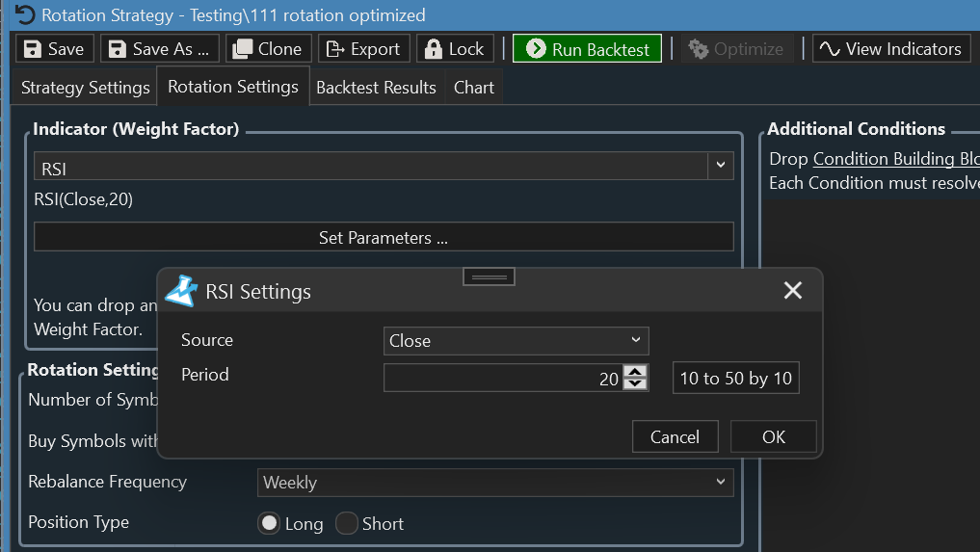Switch to the Chart tab
The image size is (980, 552).
click(474, 88)
